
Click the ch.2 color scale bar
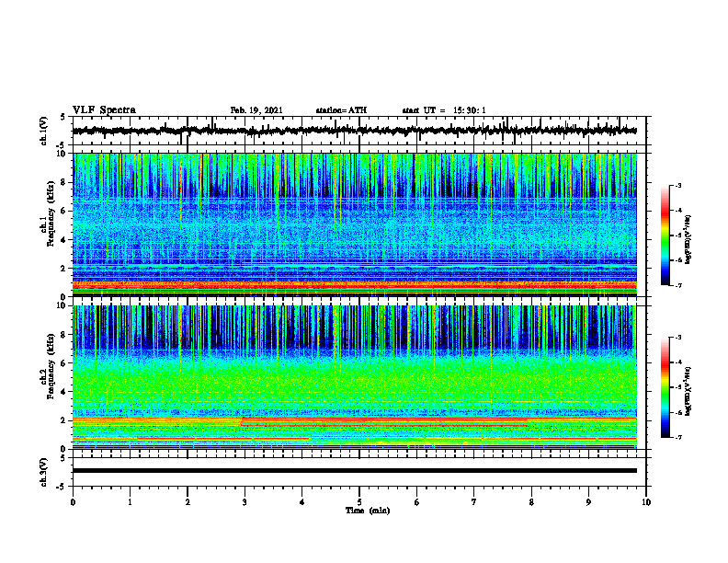(x=665, y=387)
